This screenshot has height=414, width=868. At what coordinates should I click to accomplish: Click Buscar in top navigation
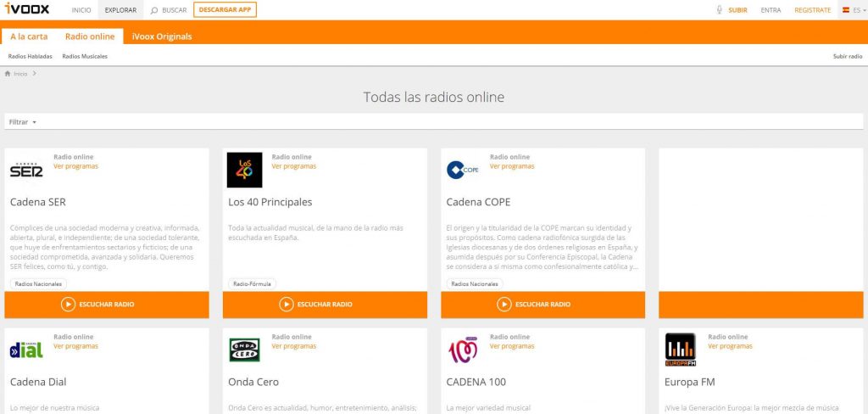click(175, 10)
